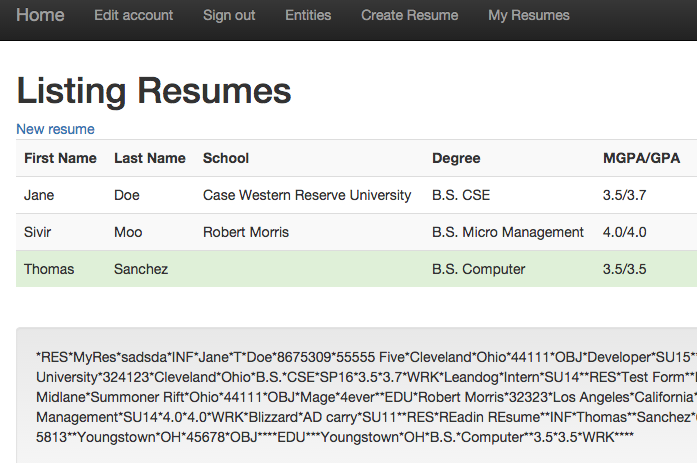
Task: Click the First Name column header
Action: coord(60,158)
